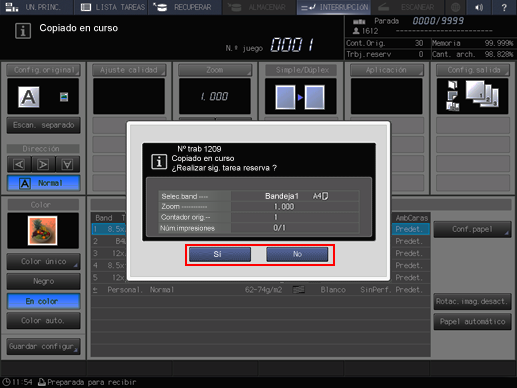The image size is (517, 388).
Task: Select right-pointing original direction
Action: tap(43, 164)
